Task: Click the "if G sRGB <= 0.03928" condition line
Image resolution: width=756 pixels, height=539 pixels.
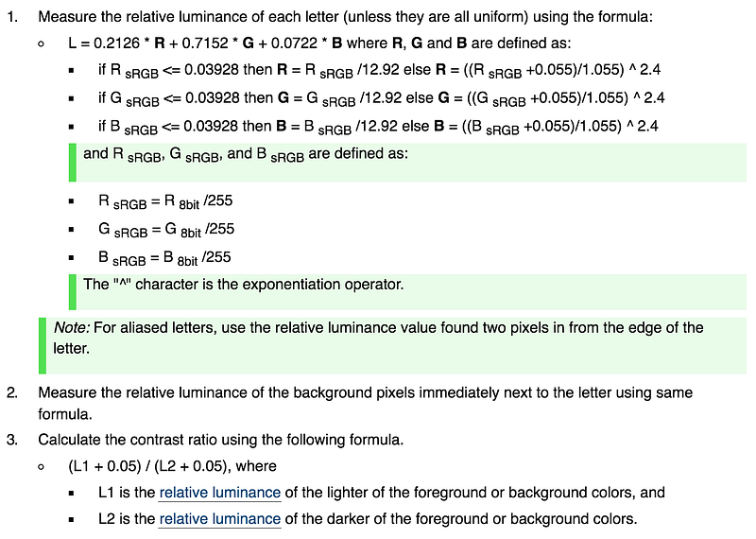Action: pyautogui.click(x=382, y=98)
